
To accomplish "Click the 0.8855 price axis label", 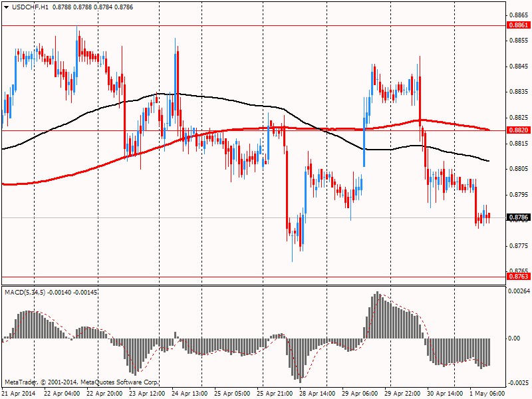I will tap(519, 41).
